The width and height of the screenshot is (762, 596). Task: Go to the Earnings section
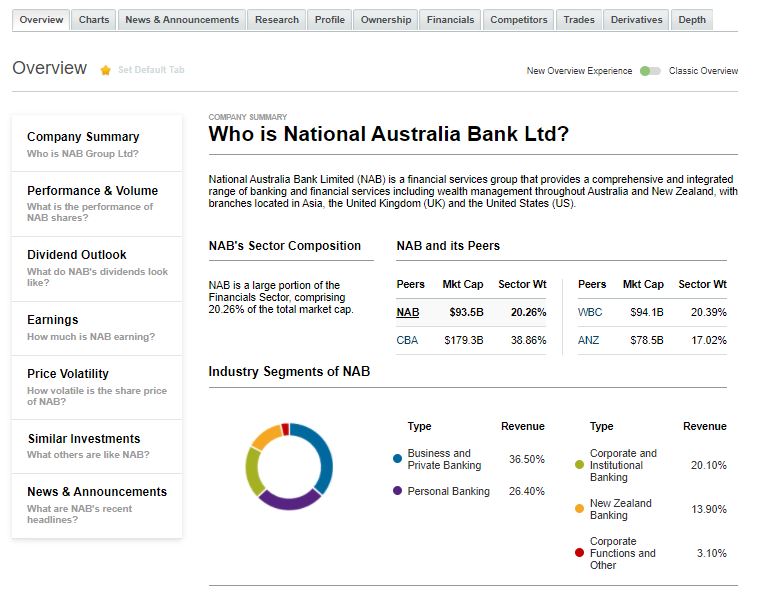(x=97, y=328)
